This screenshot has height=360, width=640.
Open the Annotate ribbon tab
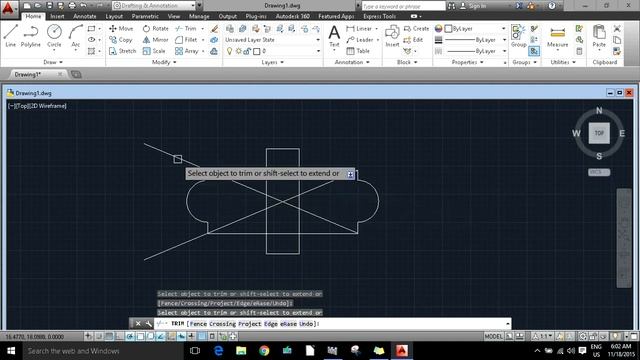(84, 16)
